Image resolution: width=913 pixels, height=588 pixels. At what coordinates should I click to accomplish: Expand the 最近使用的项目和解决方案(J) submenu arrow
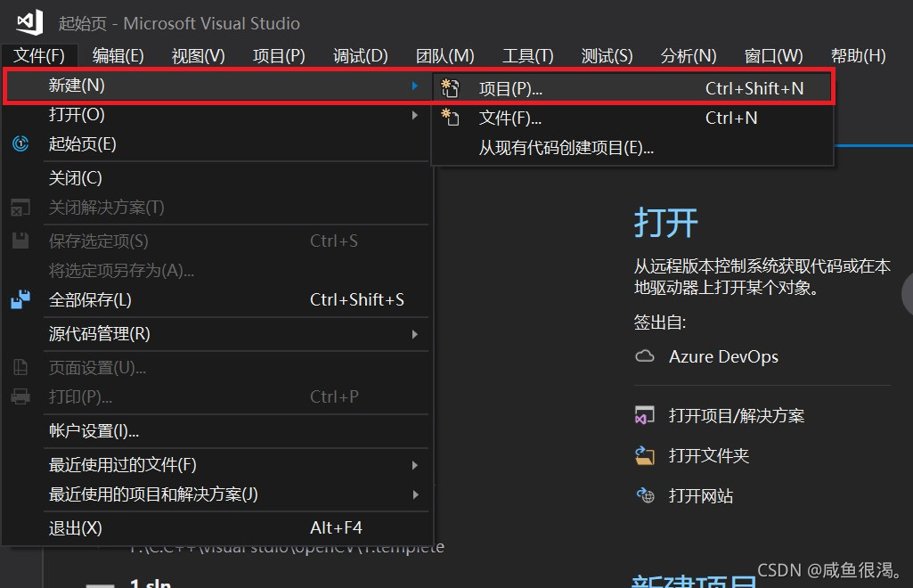(414, 494)
